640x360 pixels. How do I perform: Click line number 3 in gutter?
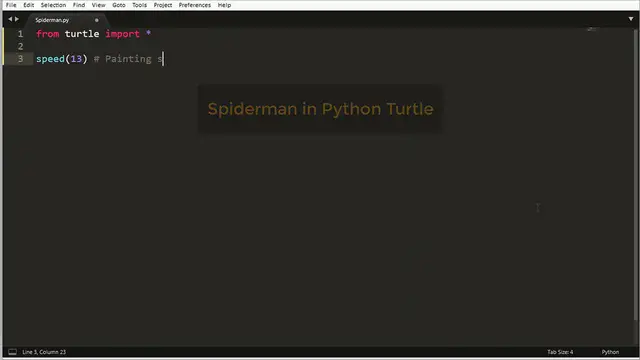tap(20, 59)
